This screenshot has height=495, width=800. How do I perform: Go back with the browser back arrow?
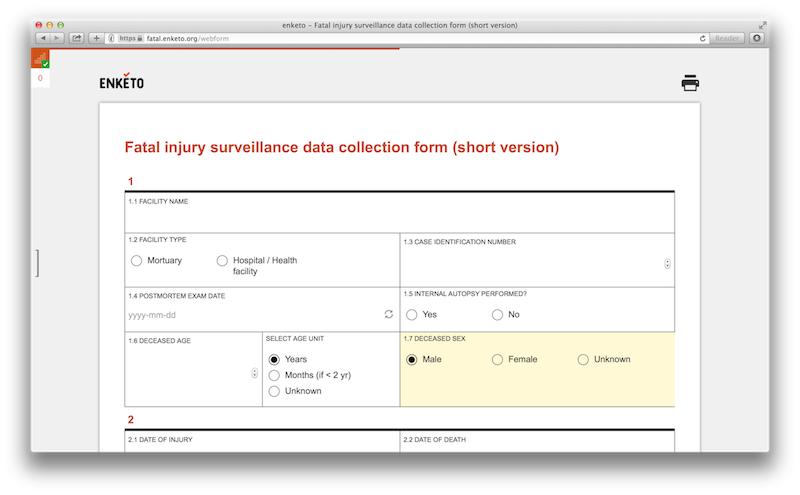tap(43, 38)
